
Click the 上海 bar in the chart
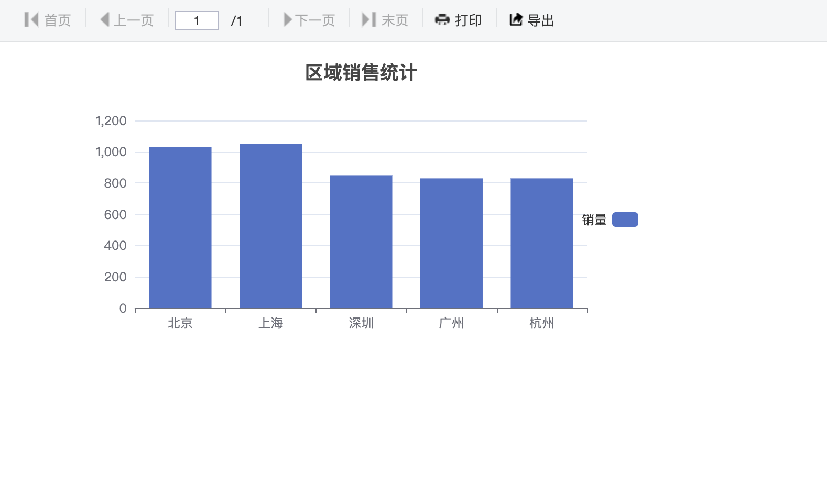270,226
